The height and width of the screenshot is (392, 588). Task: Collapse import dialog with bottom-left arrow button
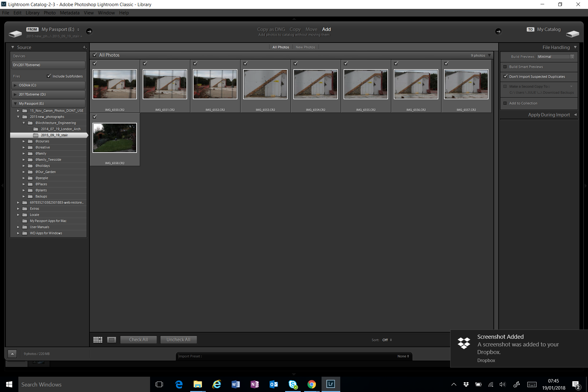12,354
